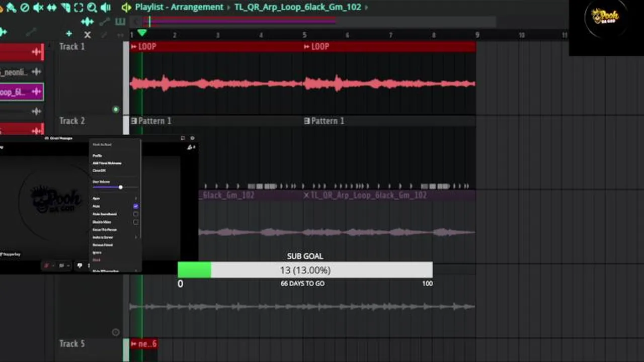Open the menu of the first LOOP clip

point(134,46)
